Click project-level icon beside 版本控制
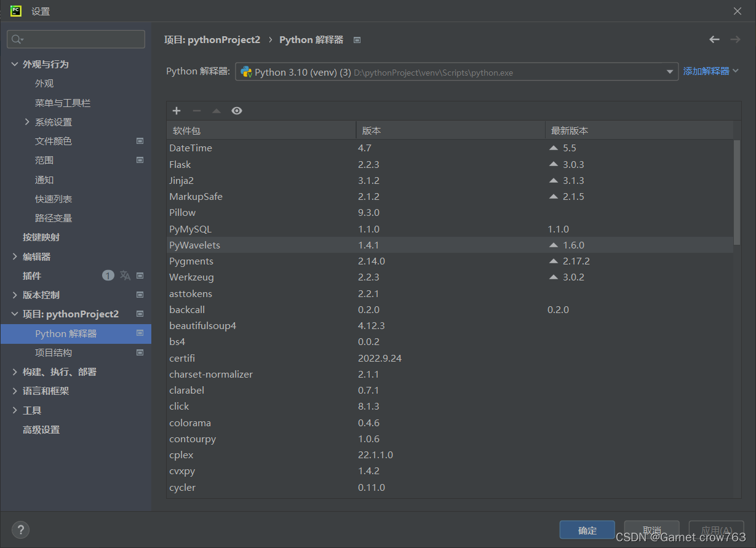Screen dimensions: 756x548 [x=140, y=295]
